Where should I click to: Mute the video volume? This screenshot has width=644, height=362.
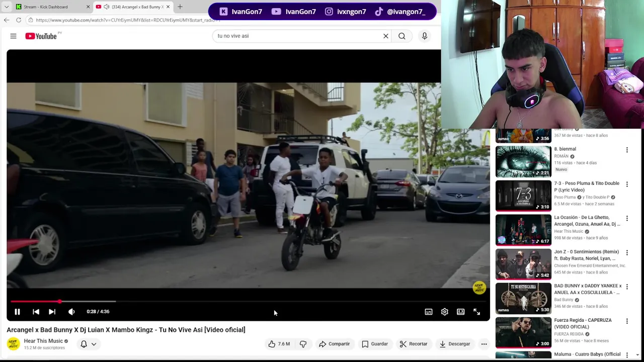click(x=71, y=312)
